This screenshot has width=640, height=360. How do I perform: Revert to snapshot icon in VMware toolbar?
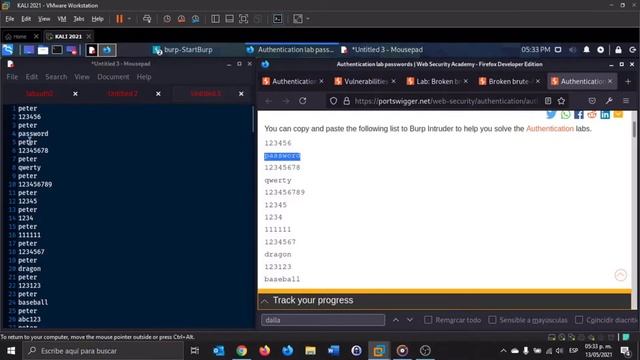pyautogui.click(x=181, y=19)
